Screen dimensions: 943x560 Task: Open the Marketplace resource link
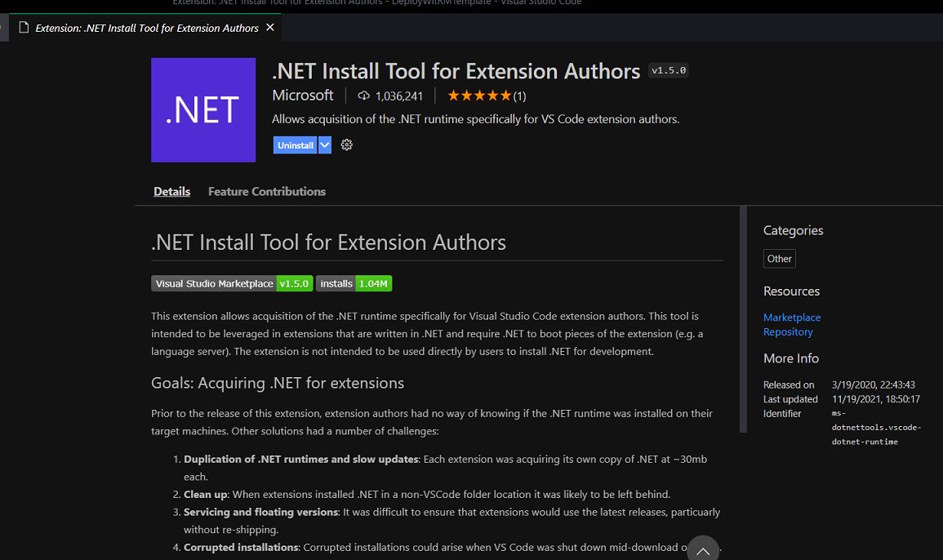pos(791,318)
